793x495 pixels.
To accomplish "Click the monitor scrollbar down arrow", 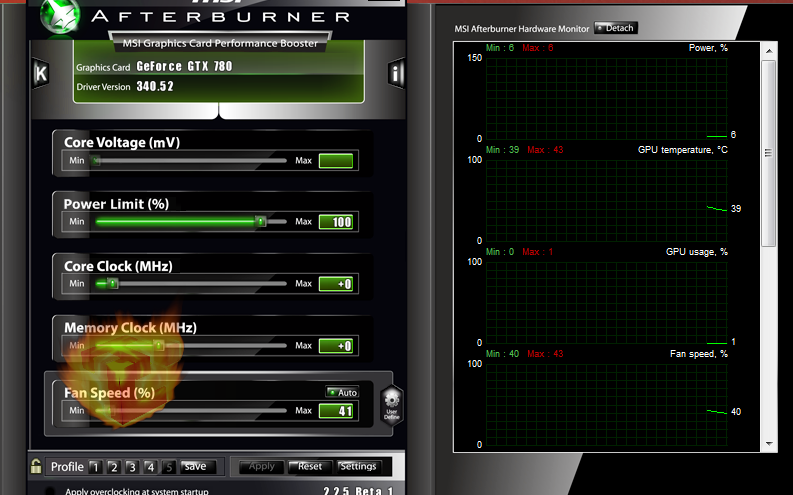I will pyautogui.click(x=769, y=443).
